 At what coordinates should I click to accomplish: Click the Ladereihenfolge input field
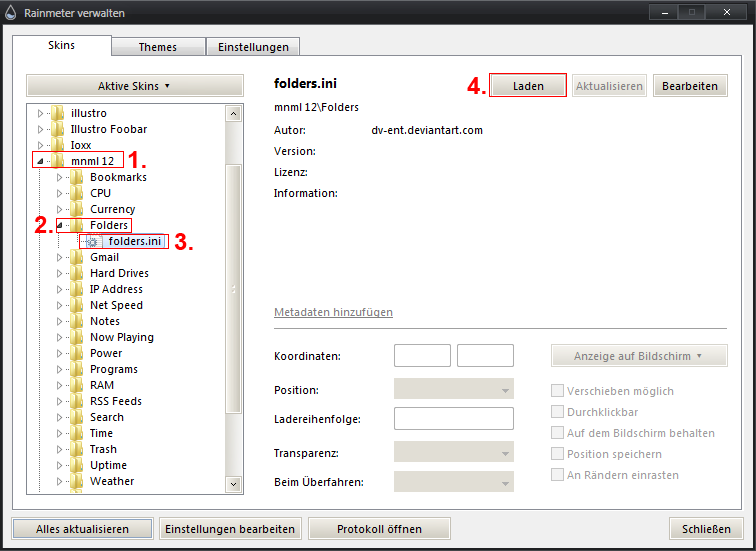point(454,418)
